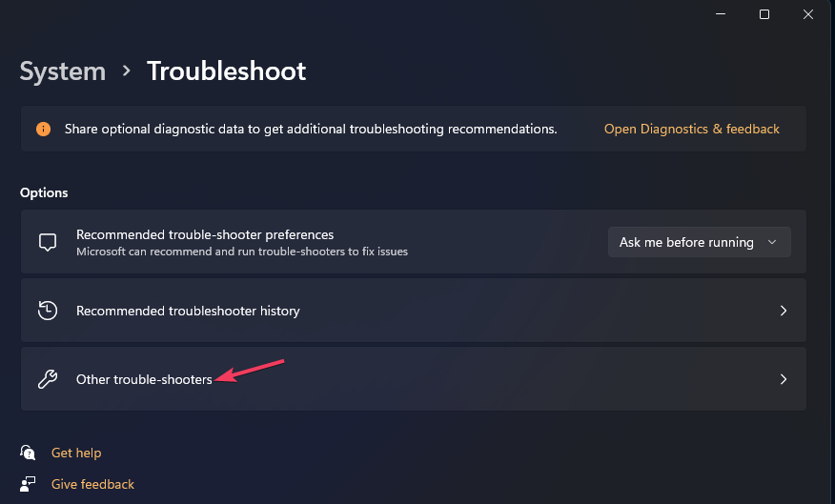Close the Settings window
This screenshot has width=835, height=504.
807,14
